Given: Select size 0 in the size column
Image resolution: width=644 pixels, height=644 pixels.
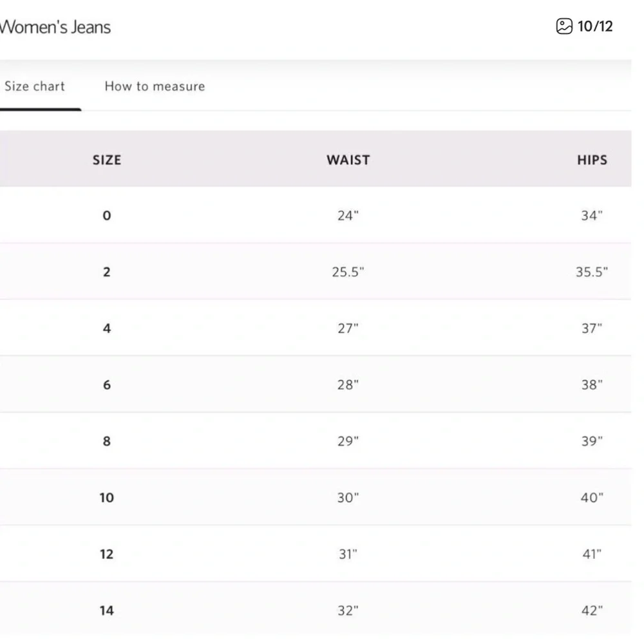Looking at the screenshot, I should point(107,215).
